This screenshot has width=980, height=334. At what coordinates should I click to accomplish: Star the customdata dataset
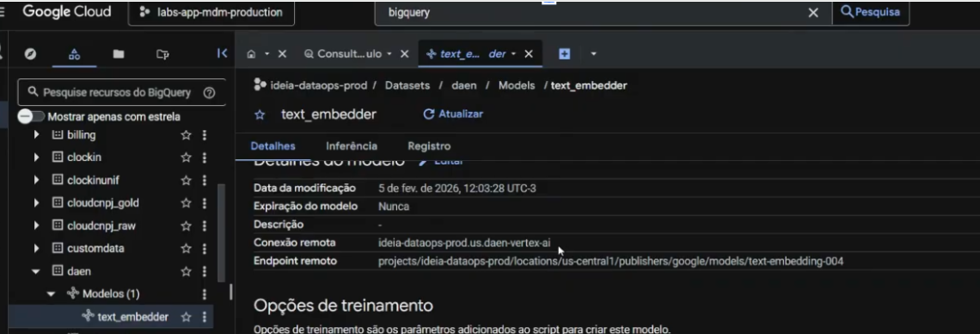point(186,248)
